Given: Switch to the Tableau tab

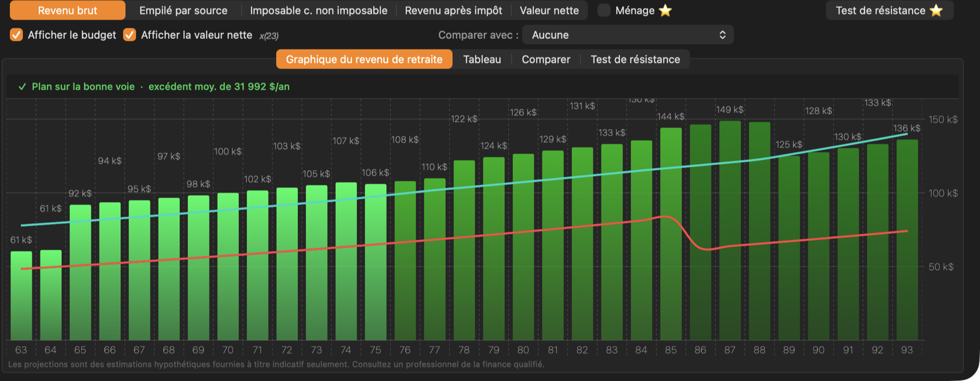Looking at the screenshot, I should click(482, 59).
